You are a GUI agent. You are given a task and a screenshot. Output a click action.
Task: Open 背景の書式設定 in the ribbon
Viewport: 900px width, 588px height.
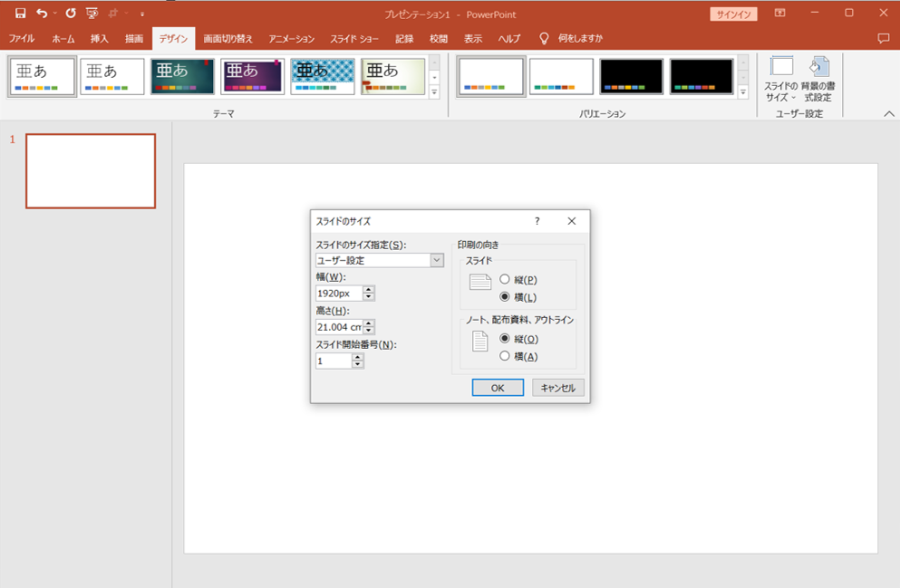pos(818,80)
